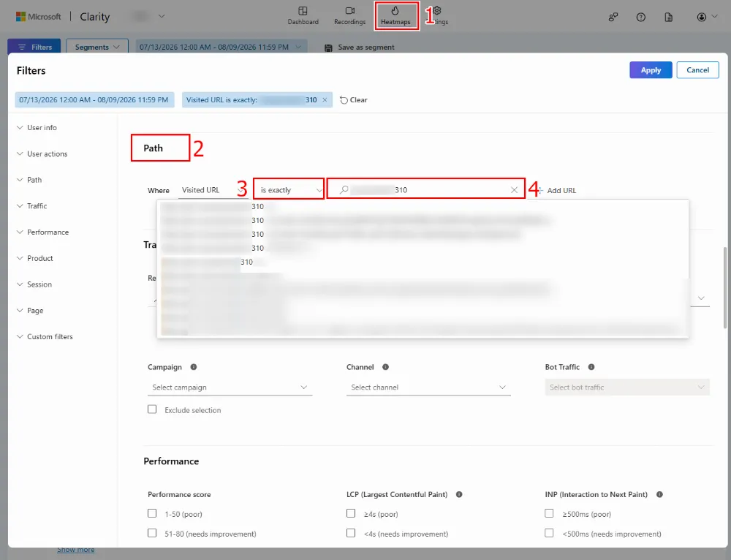
Task: Jump to Page section in sidebar
Action: [x=30, y=310]
